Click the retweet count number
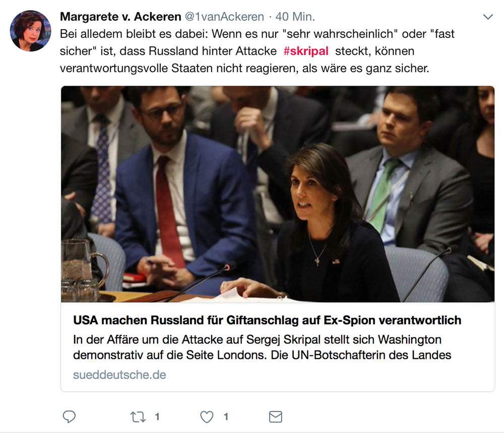 pyautogui.click(x=157, y=417)
